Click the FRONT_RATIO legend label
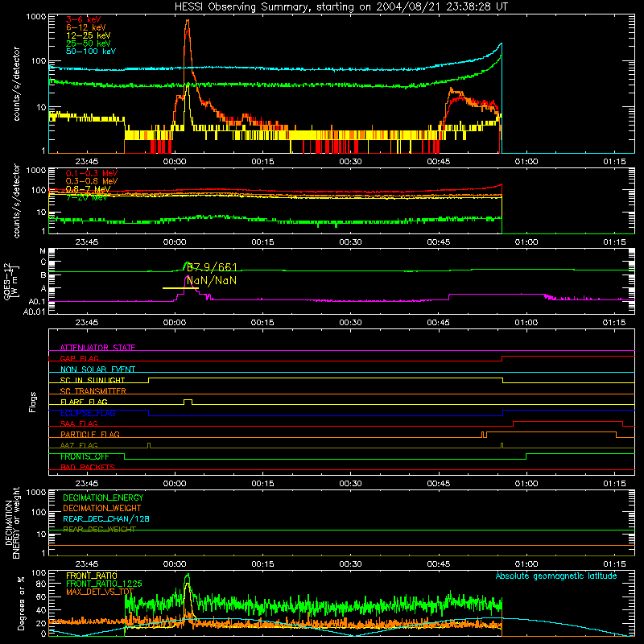The width and height of the screenshot is (644, 644). point(92,576)
